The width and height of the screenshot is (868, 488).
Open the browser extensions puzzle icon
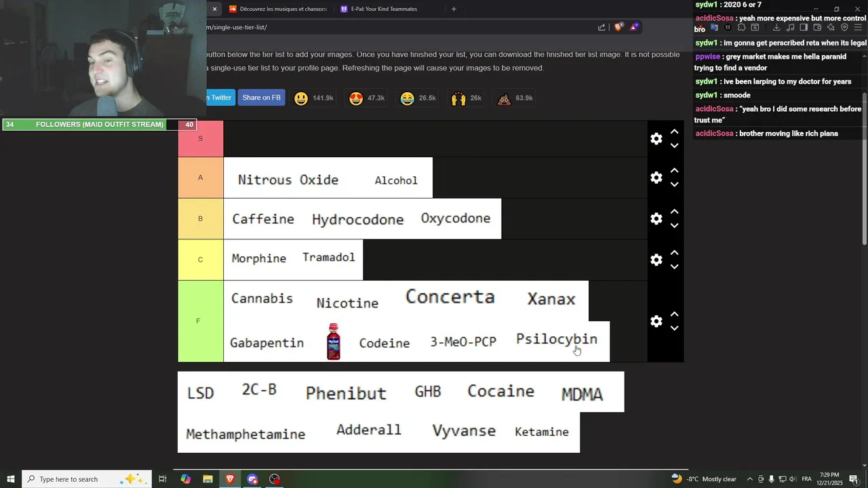tap(741, 28)
